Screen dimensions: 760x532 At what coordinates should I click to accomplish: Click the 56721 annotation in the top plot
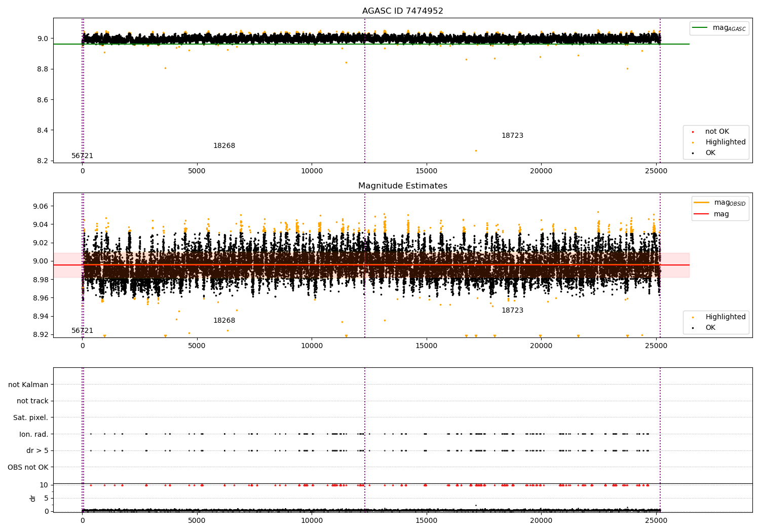[x=82, y=156]
